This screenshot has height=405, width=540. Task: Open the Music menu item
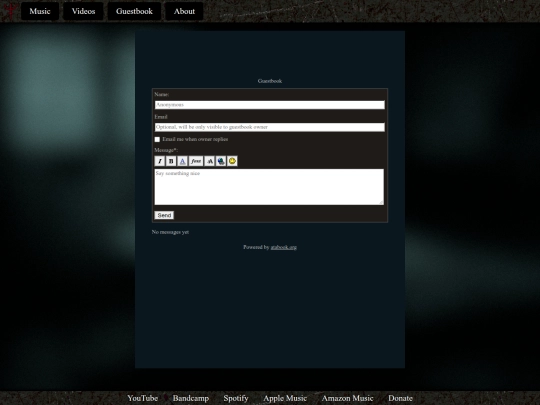(40, 11)
